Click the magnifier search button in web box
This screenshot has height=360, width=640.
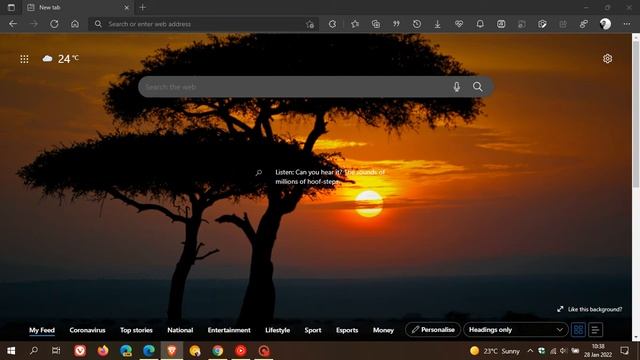(x=478, y=87)
